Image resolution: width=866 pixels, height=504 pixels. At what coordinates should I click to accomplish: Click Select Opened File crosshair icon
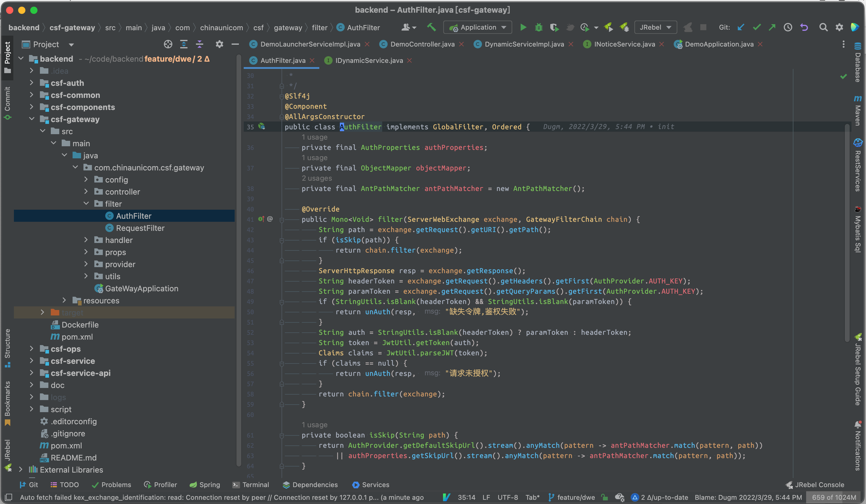click(168, 44)
